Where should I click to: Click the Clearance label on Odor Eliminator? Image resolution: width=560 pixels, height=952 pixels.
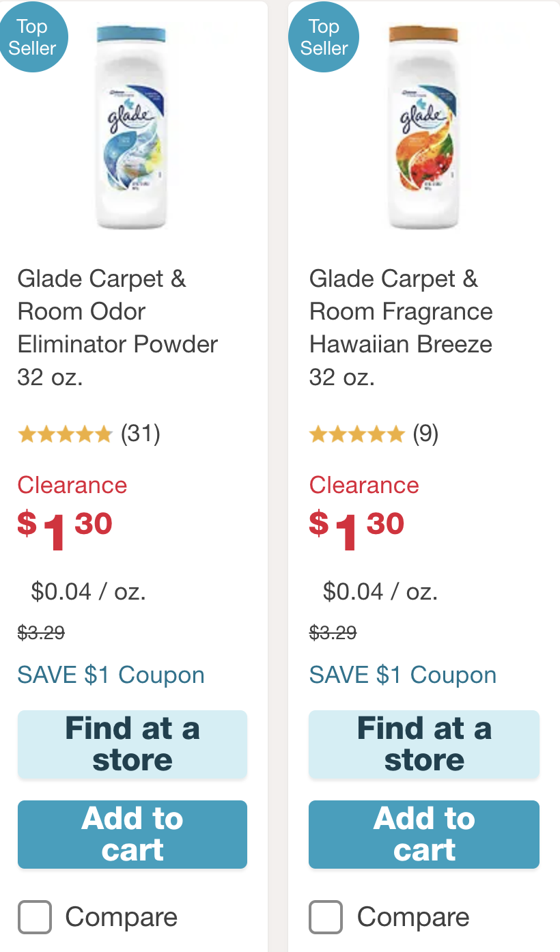coord(72,486)
